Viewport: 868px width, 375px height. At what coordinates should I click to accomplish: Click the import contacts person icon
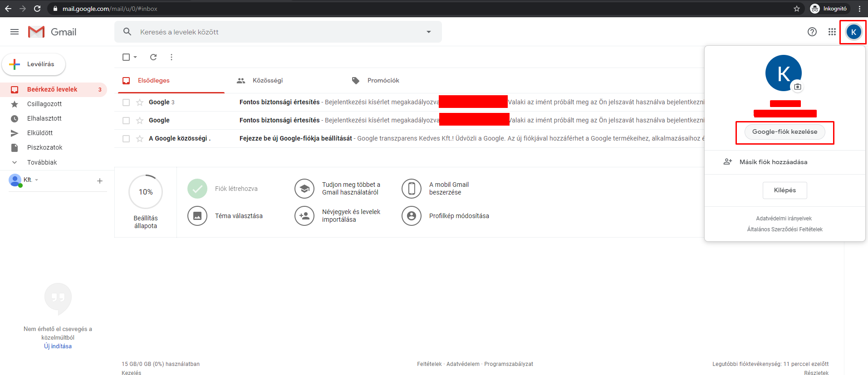pyautogui.click(x=304, y=216)
